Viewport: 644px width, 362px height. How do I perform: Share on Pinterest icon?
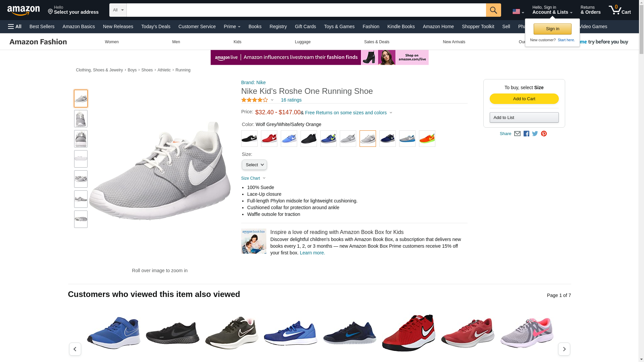coord(544,134)
